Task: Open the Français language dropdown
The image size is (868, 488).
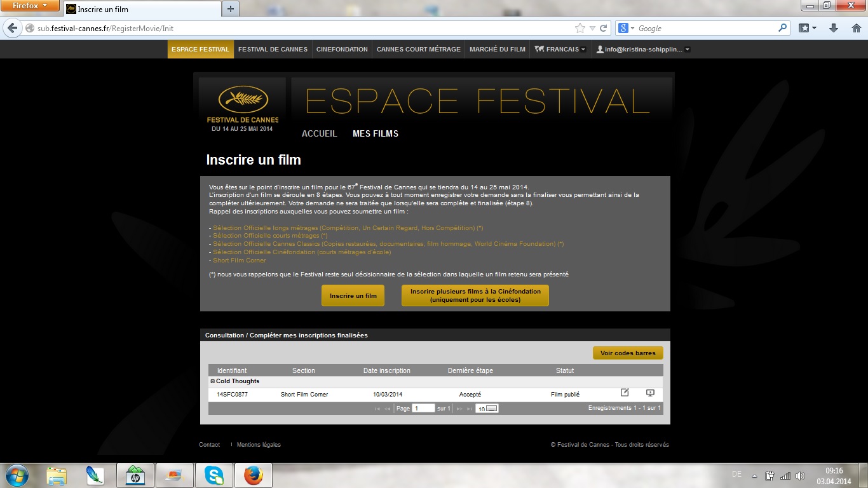Action: (560, 49)
